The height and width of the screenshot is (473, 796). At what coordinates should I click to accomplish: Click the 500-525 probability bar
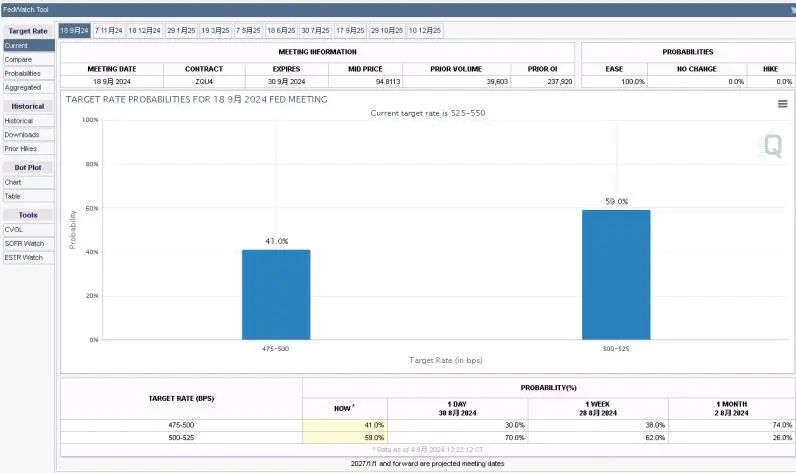tap(616, 275)
